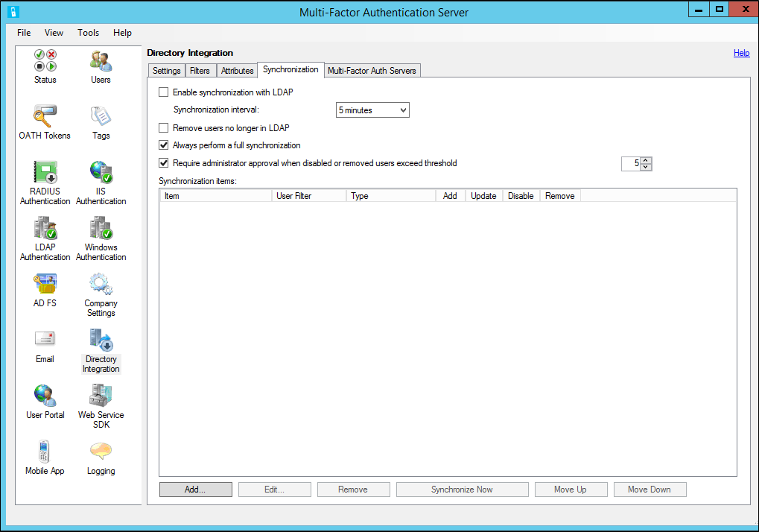Open the Tools menu
This screenshot has height=532, width=759.
88,33
